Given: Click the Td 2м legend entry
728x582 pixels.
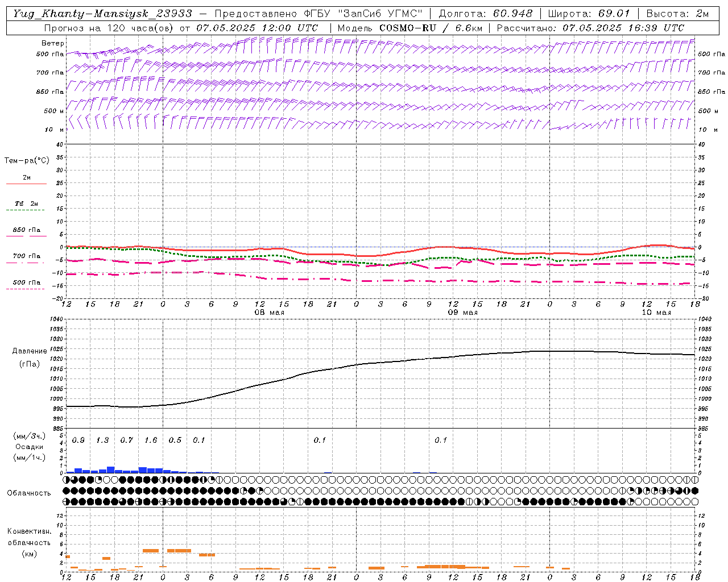Looking at the screenshot, I should 27,203.
